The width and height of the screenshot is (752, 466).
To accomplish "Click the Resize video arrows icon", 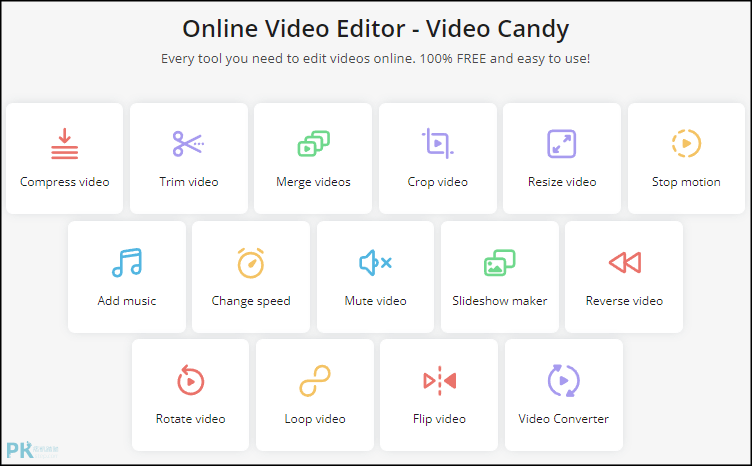I will tap(562, 143).
